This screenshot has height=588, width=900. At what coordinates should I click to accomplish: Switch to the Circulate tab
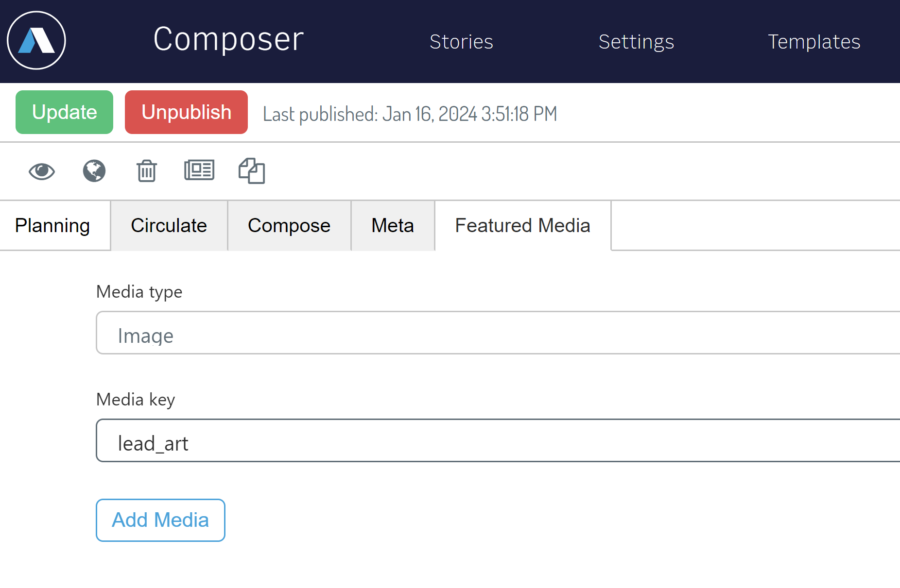(x=169, y=226)
